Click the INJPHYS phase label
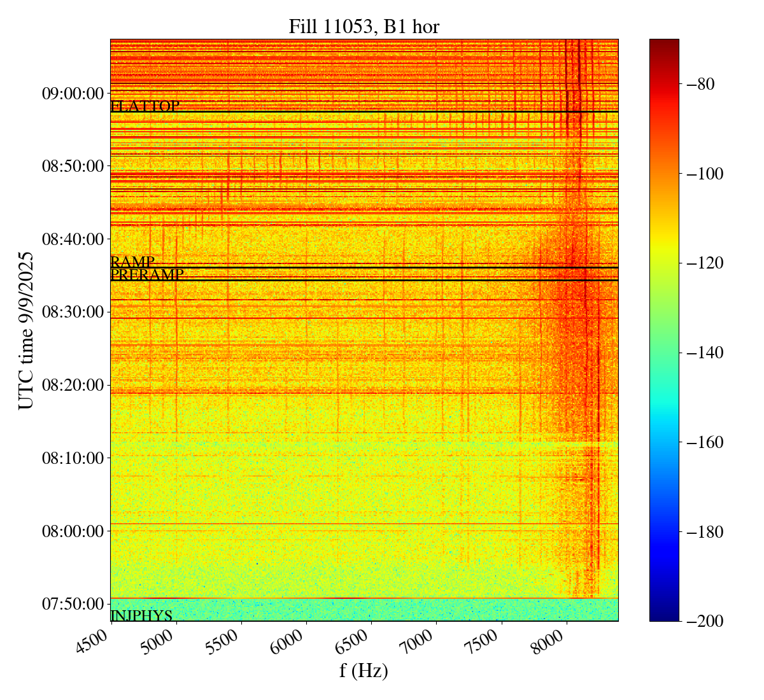 pos(141,615)
